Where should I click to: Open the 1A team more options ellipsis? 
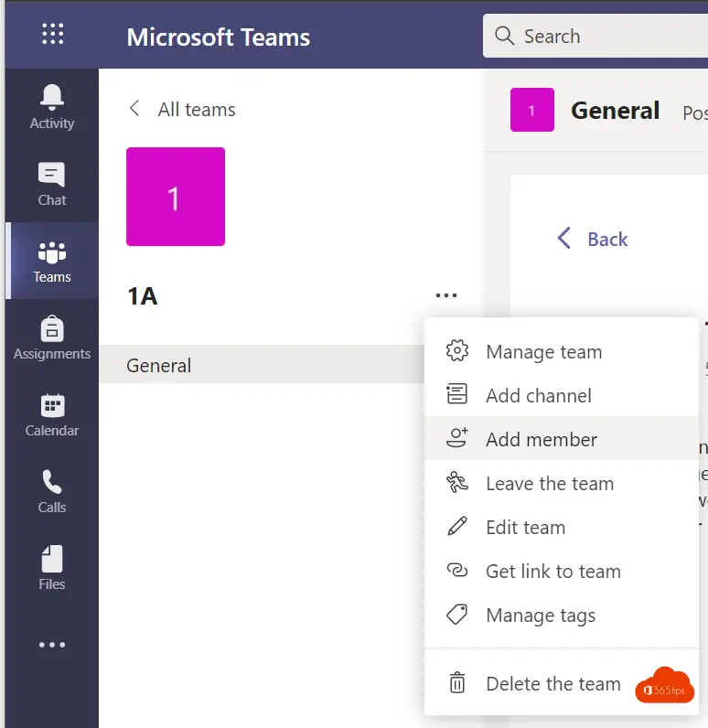pos(446,295)
